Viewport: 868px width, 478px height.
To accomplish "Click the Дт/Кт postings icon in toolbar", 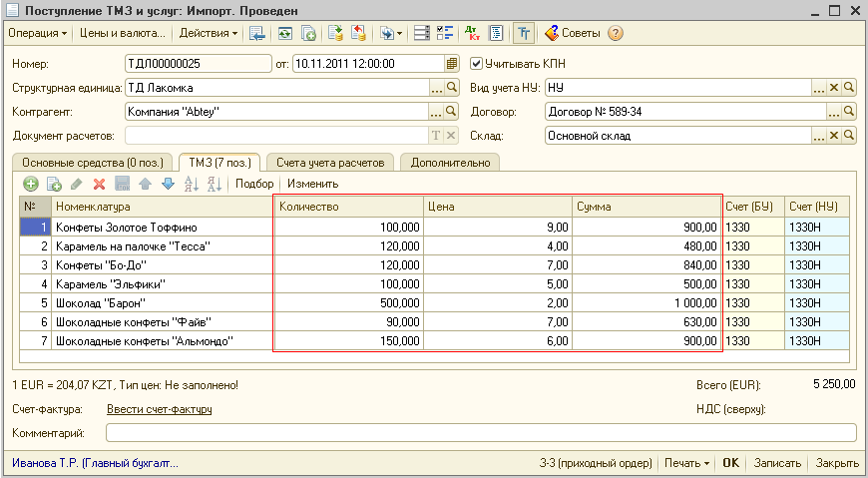I will pos(473,33).
